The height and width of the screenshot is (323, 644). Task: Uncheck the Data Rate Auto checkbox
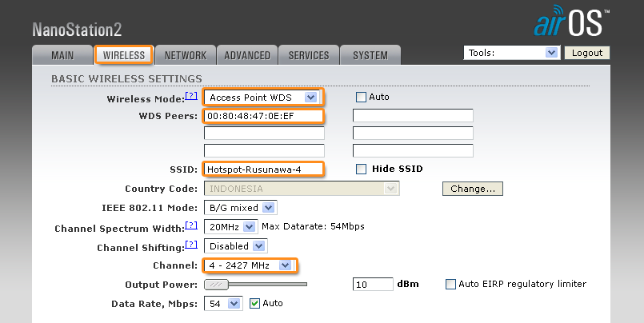tap(255, 304)
